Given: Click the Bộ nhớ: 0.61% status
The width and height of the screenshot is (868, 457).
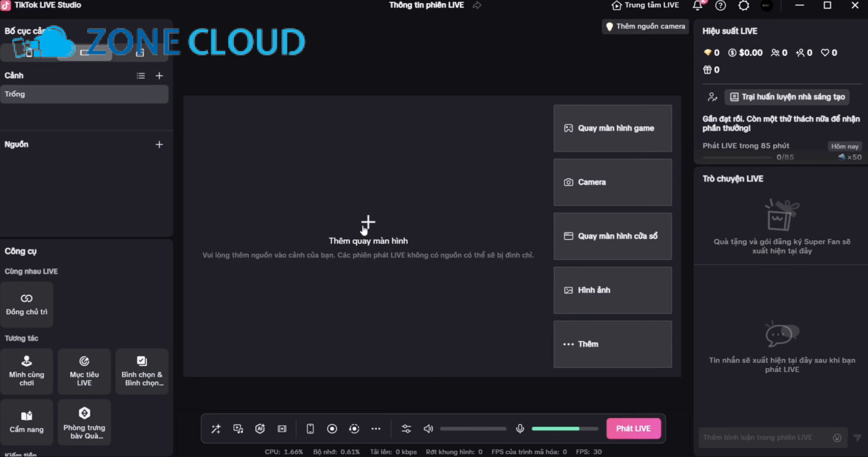Looking at the screenshot, I should coord(336,452).
